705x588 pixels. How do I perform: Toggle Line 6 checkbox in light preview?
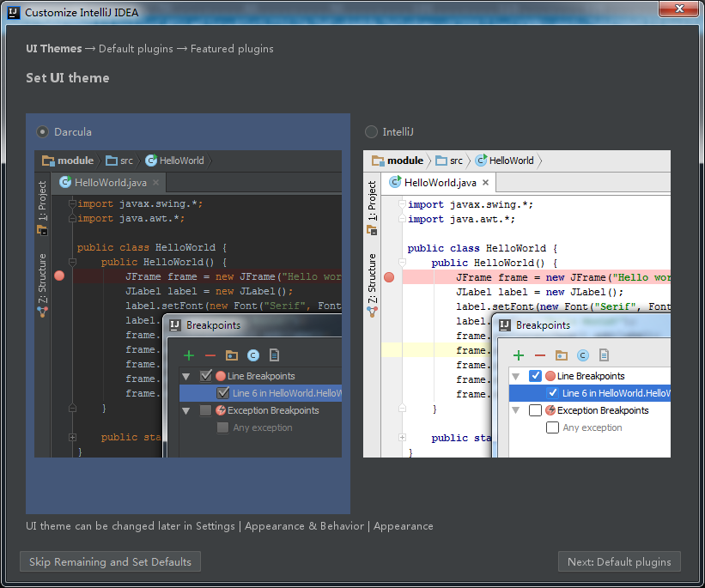pos(553,393)
